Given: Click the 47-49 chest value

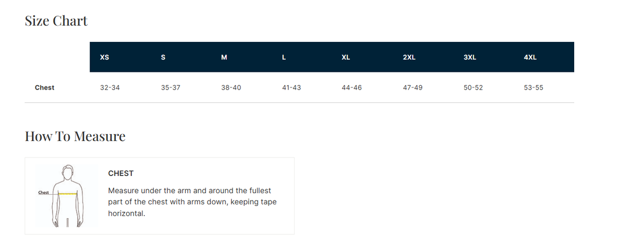Looking at the screenshot, I should pos(413,87).
